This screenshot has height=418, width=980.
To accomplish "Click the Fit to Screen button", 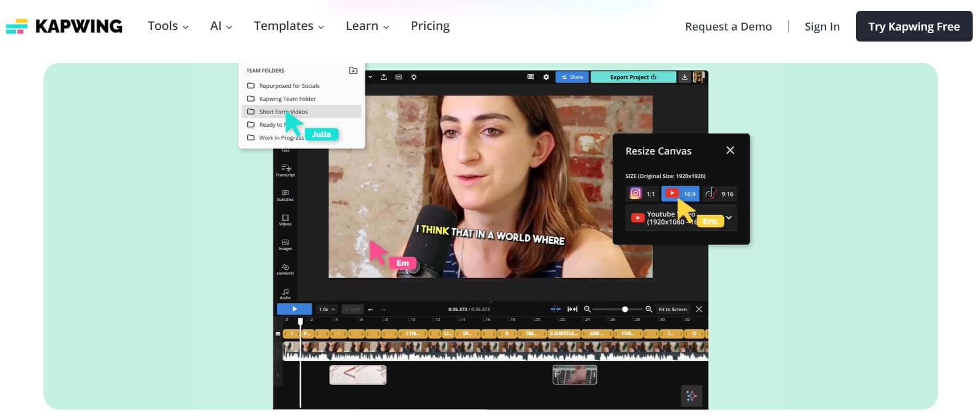I will (x=672, y=309).
